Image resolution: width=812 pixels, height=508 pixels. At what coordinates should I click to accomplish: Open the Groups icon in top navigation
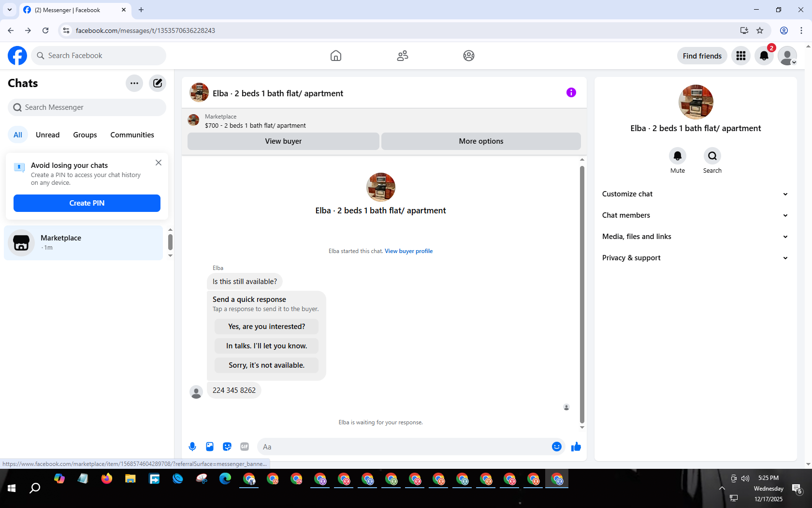(x=469, y=56)
